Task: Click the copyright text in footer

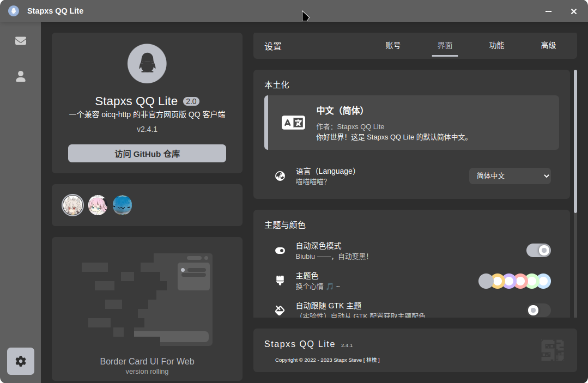Action: pos(328,360)
